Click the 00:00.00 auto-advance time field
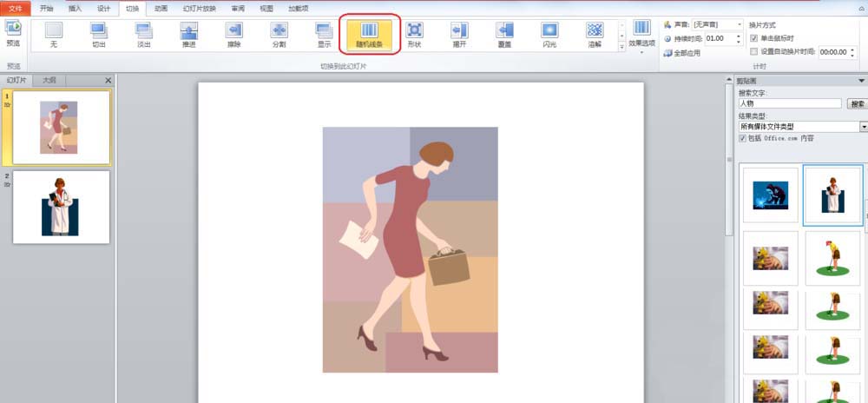This screenshot has height=403, width=868. point(833,52)
